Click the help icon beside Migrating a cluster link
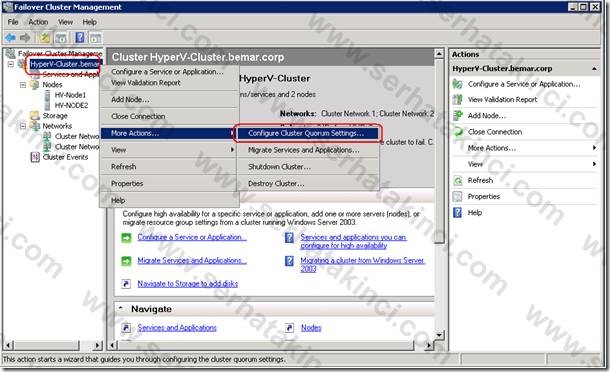The height and width of the screenshot is (372, 610). pos(289,261)
